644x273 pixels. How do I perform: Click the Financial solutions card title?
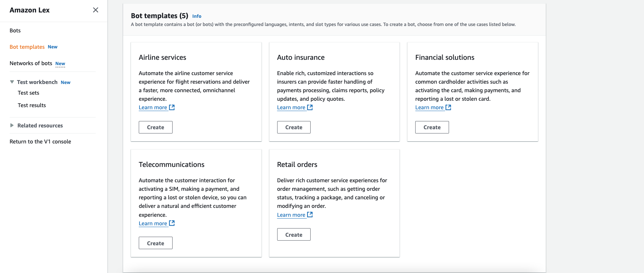tap(445, 57)
